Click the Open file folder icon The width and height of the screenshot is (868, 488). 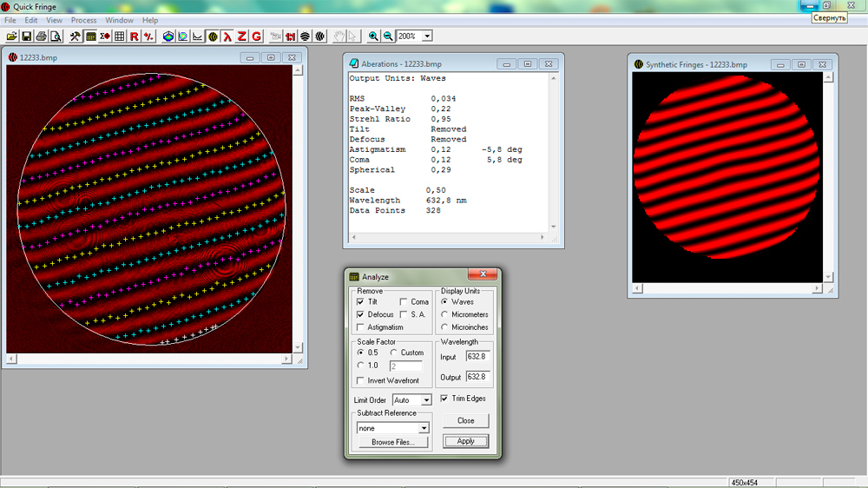[11, 36]
